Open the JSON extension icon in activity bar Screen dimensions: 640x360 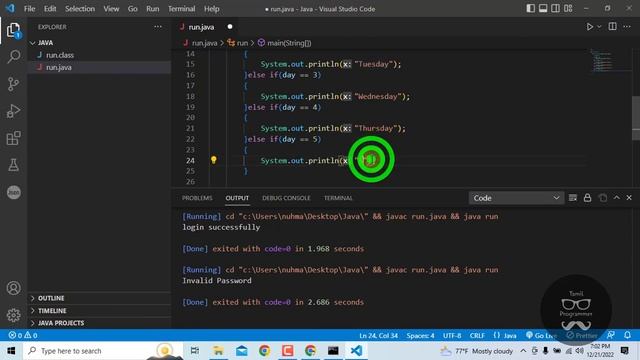pos(13,192)
